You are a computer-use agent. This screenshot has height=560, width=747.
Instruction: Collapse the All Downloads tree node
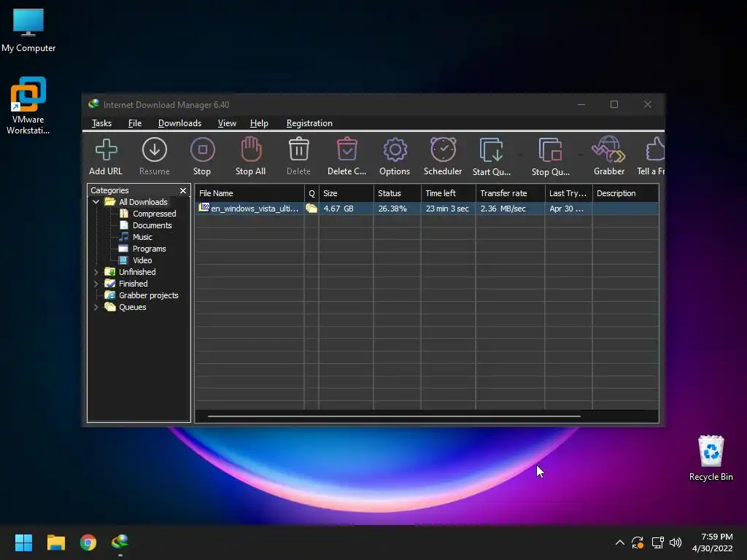(96, 202)
